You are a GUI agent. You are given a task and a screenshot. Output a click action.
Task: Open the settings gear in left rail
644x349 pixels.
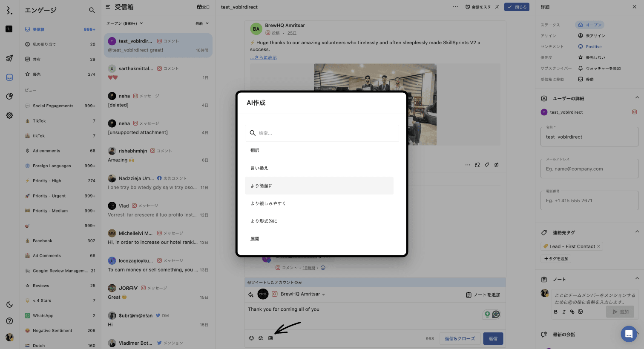coord(9,115)
